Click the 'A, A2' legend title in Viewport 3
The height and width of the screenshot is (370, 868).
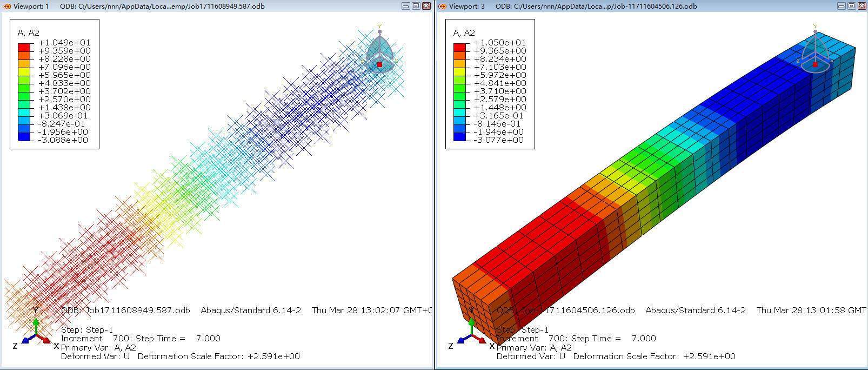464,32
